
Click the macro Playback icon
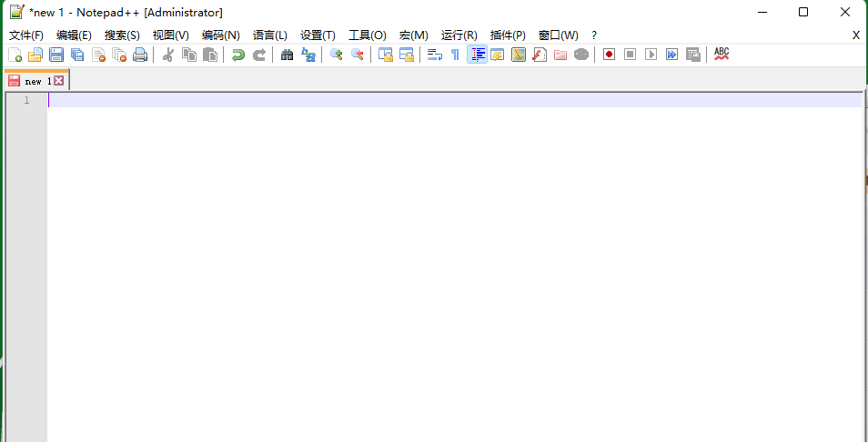(651, 55)
